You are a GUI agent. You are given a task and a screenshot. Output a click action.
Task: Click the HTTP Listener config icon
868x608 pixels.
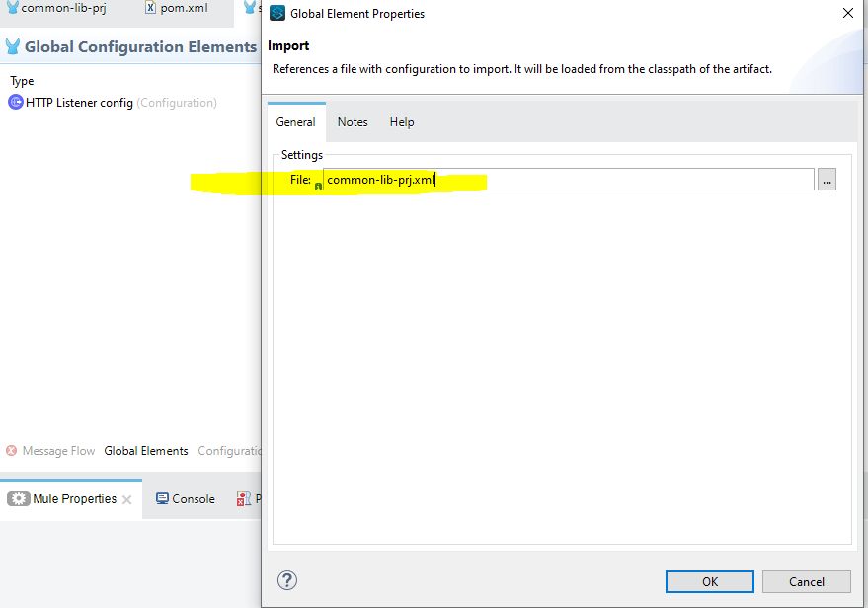point(16,102)
